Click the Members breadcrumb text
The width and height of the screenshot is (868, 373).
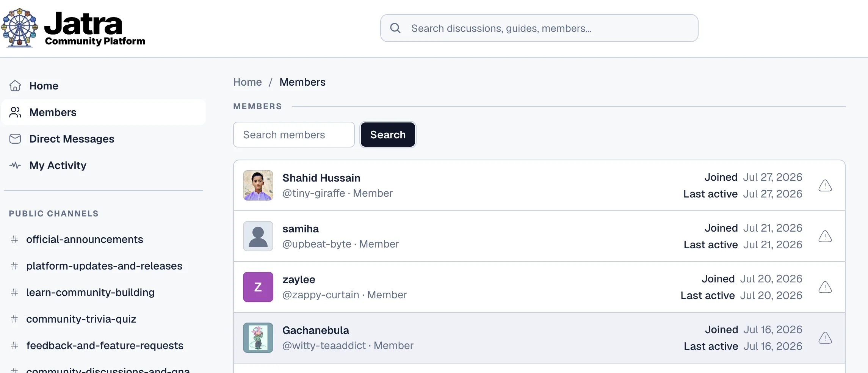302,82
